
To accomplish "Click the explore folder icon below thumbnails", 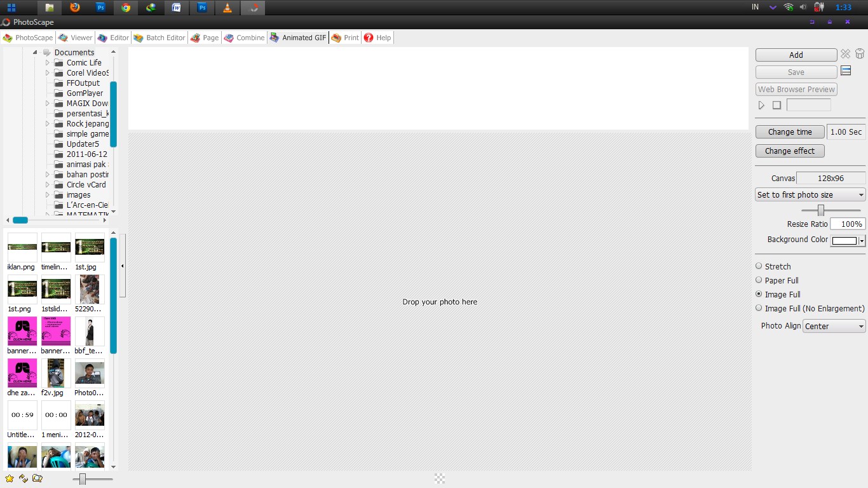I will pyautogui.click(x=37, y=478).
